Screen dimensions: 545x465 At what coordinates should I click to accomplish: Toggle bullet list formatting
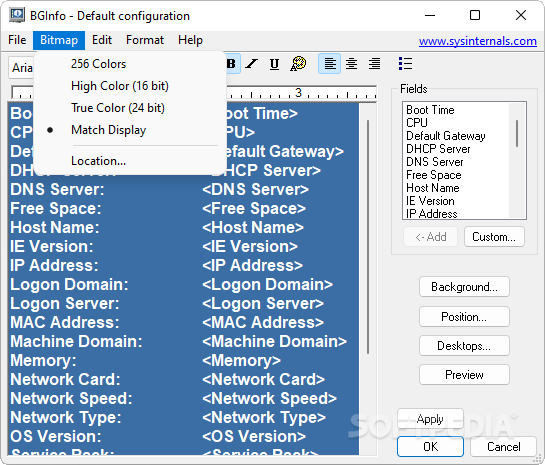click(x=405, y=64)
